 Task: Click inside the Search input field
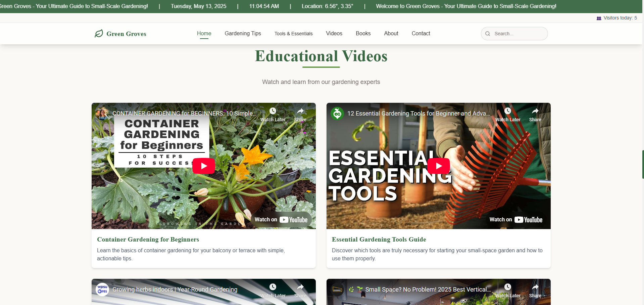[517, 34]
